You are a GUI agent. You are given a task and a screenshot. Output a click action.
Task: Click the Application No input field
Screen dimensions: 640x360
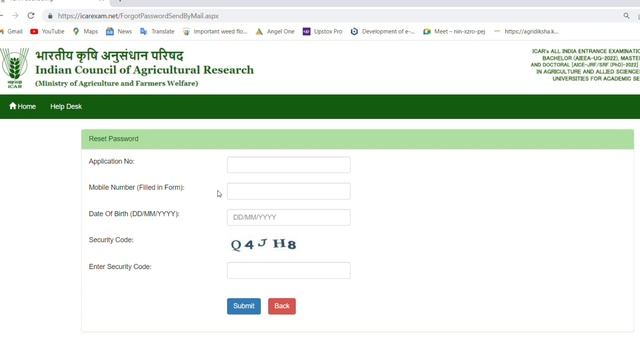point(289,165)
